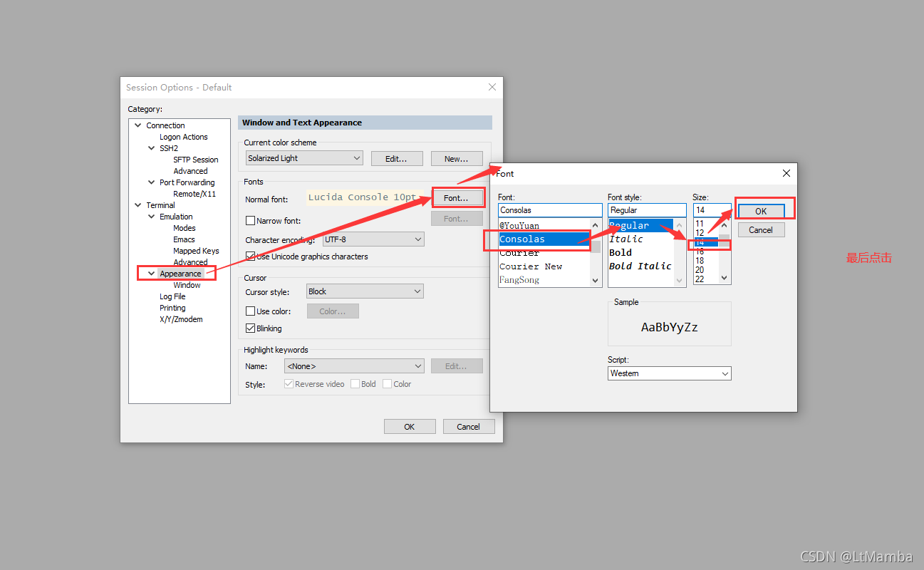Choose Regular font style
924x570 pixels.
tap(641, 226)
